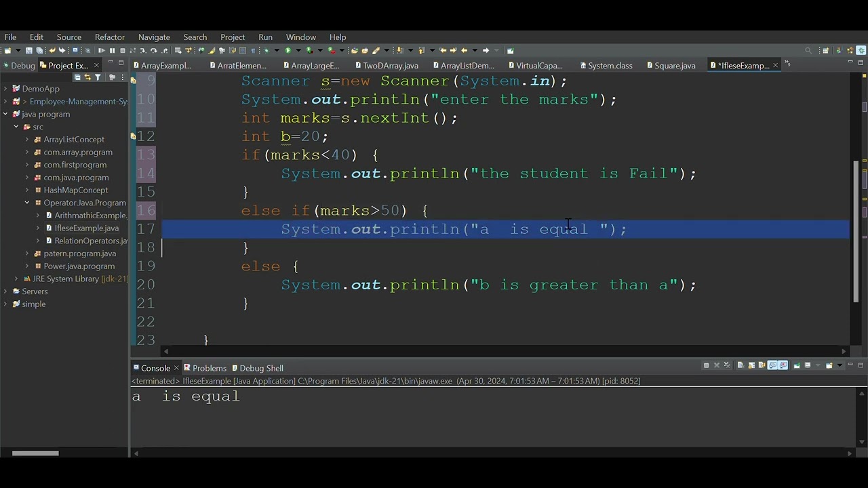Click the Step Over icon
This screenshot has height=488, width=868.
click(x=153, y=50)
